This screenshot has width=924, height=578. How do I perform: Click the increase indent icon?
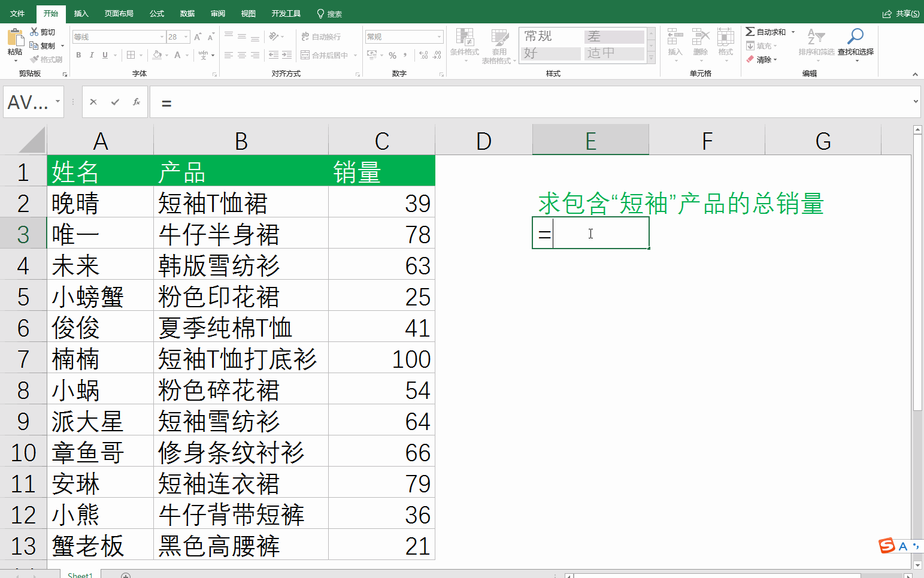(287, 55)
